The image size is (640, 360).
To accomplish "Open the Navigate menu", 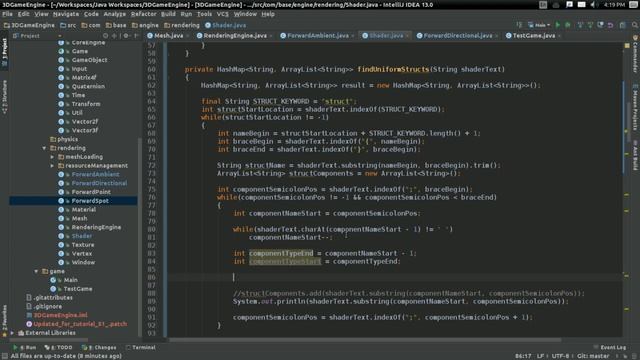I will pyautogui.click(x=66, y=14).
